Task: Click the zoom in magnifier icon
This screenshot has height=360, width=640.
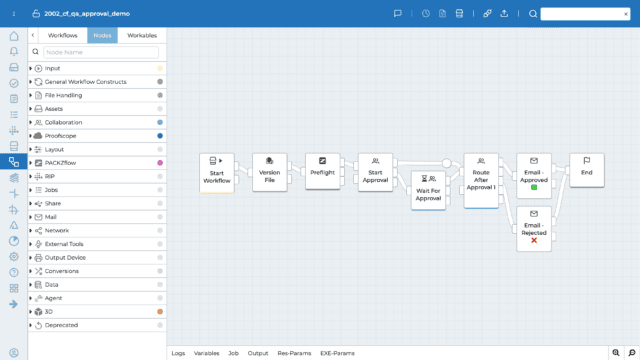Action: [616, 353]
